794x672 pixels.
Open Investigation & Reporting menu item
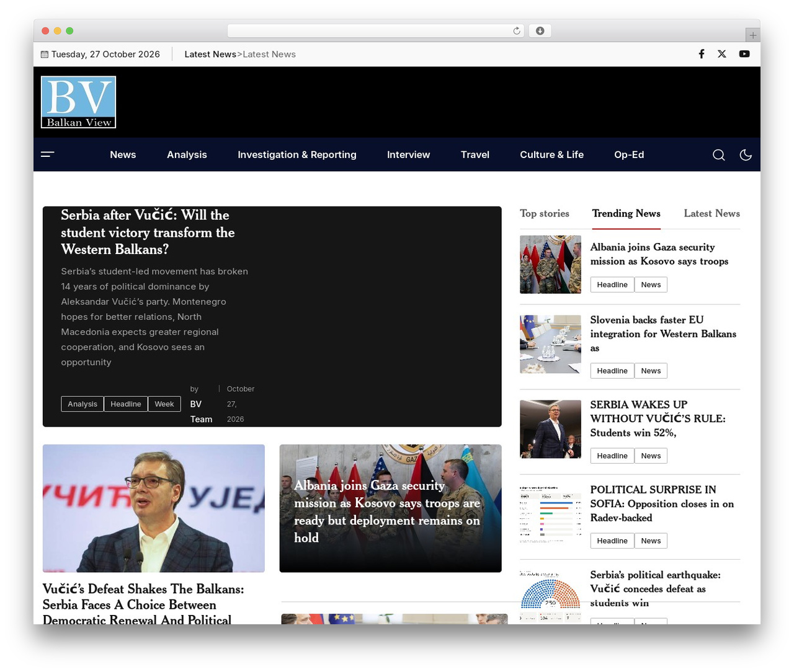pos(297,154)
